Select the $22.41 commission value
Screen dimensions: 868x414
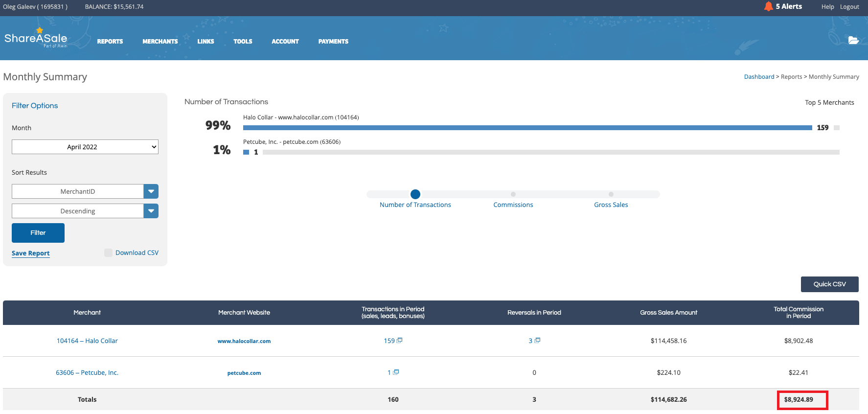pyautogui.click(x=799, y=372)
